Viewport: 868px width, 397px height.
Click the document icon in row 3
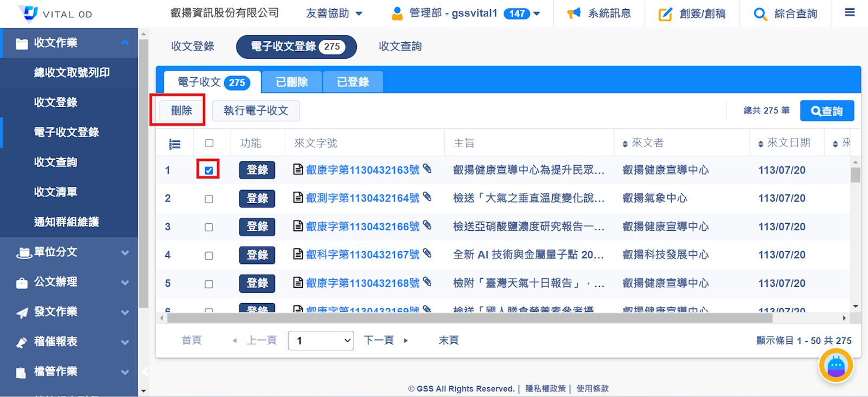coord(298,226)
